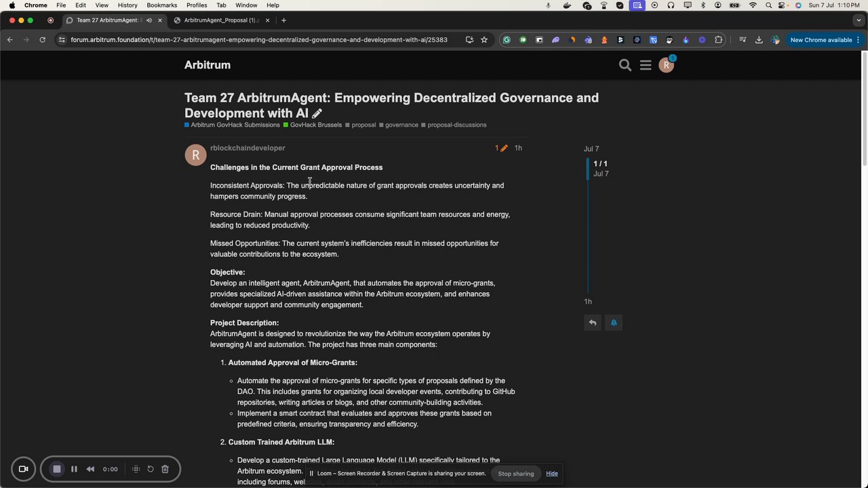Jump to Jul 7 at timeline top

(x=591, y=148)
